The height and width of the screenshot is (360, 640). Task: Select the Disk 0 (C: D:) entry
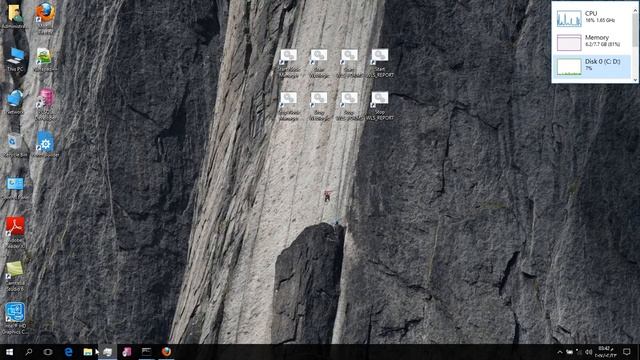592,67
